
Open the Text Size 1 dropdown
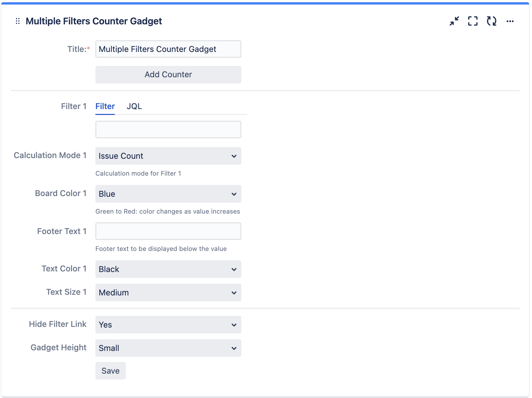(x=168, y=292)
